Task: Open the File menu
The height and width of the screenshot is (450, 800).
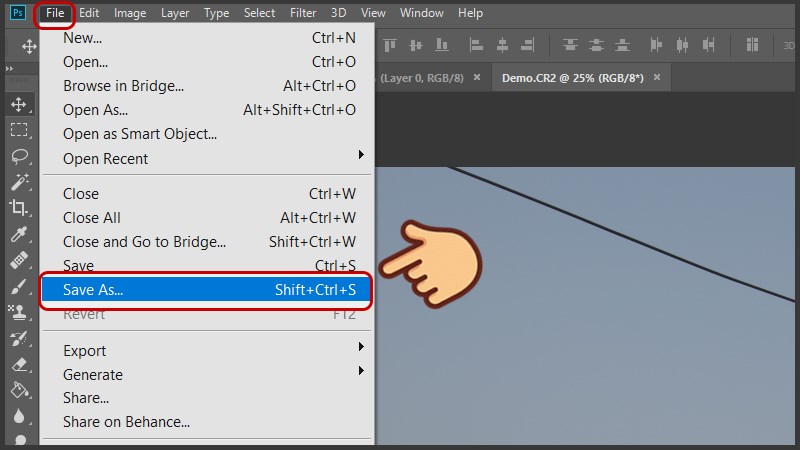Action: click(55, 13)
